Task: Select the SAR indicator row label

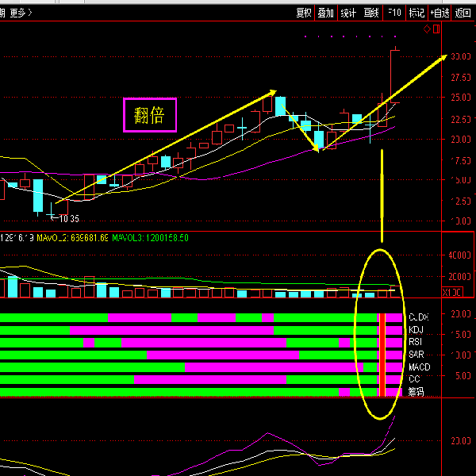Action: (416, 355)
